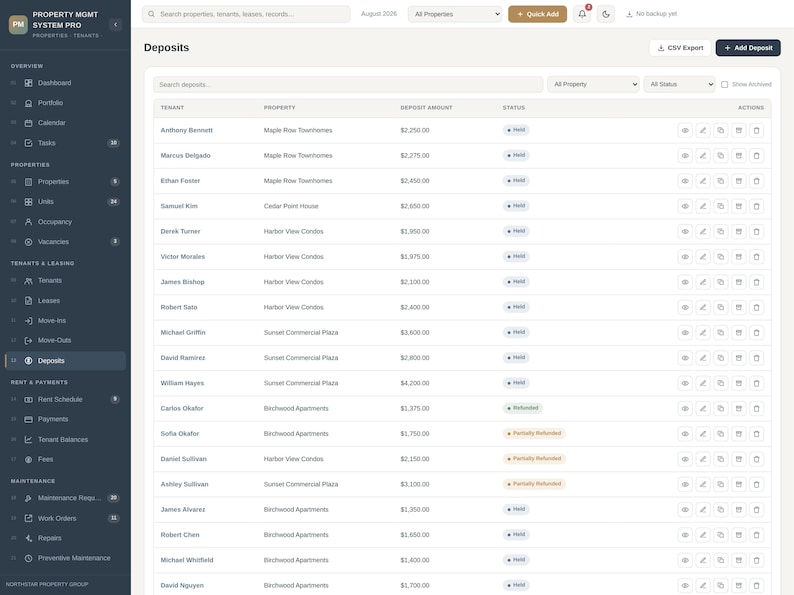Edit James Bishop's deposit entry
Image resolution: width=794 pixels, height=595 pixels.
coord(703,283)
